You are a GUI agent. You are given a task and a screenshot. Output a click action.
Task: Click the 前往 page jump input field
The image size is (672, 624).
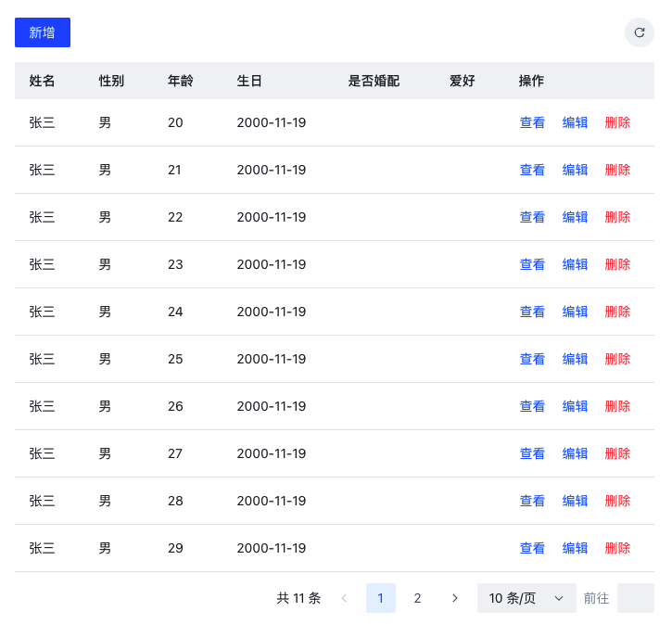[x=636, y=598]
